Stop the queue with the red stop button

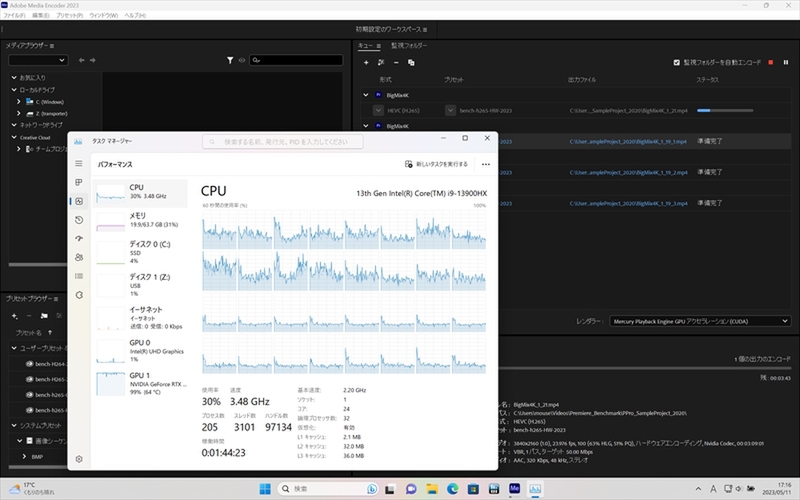[771, 62]
